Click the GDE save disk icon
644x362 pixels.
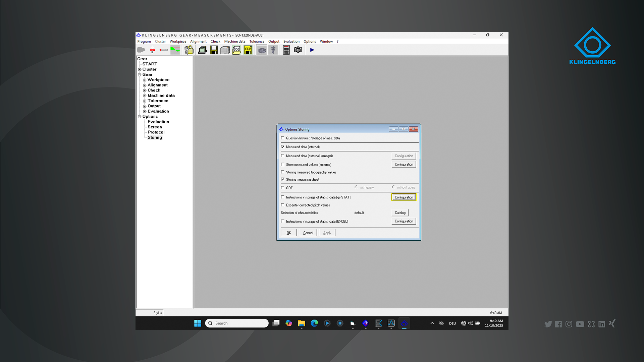[x=248, y=50]
